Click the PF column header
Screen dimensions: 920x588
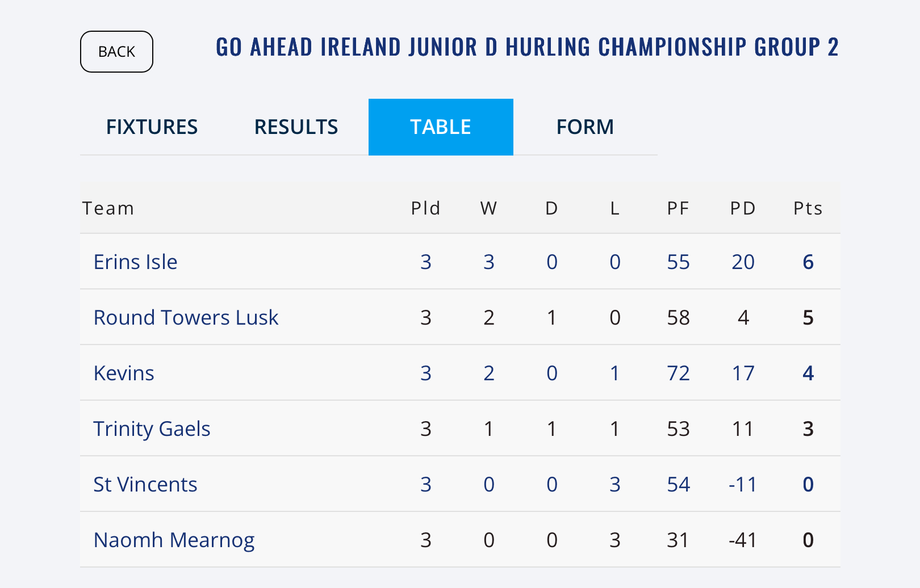678,208
